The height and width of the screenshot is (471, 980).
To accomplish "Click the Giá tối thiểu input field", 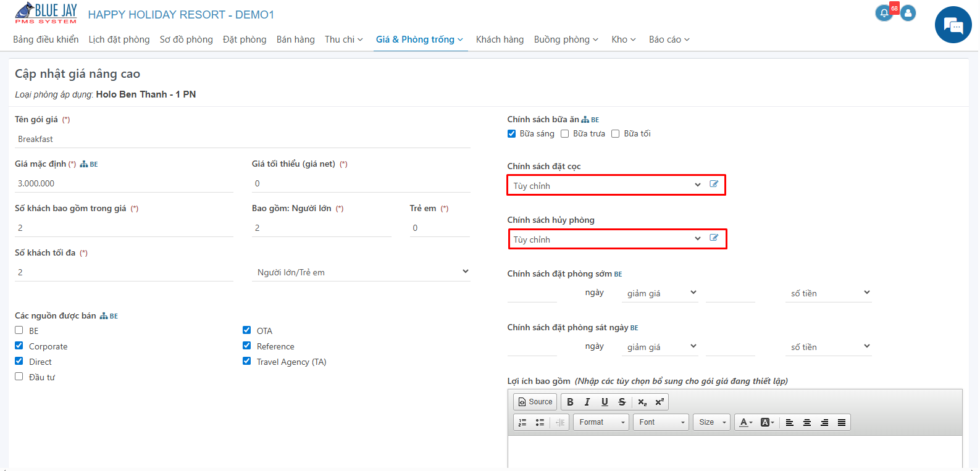I will (x=361, y=184).
